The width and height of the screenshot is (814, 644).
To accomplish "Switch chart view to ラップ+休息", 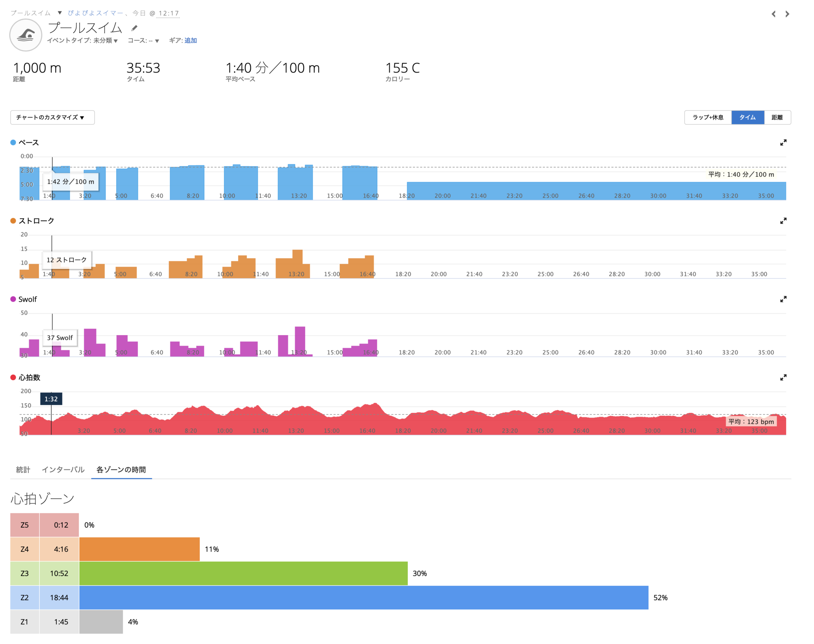I will click(708, 117).
